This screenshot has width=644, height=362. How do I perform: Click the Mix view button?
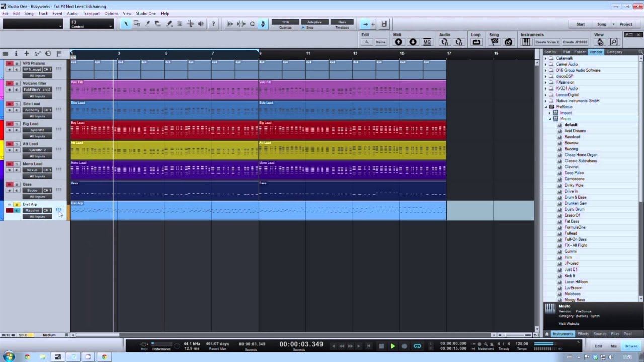pos(614,346)
